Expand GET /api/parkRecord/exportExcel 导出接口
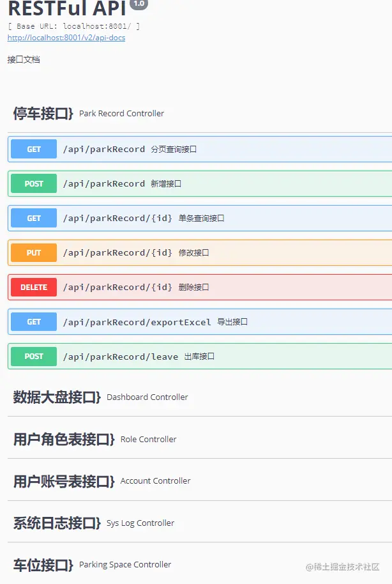Image resolution: width=392 pixels, height=584 pixels. pyautogui.click(x=200, y=322)
